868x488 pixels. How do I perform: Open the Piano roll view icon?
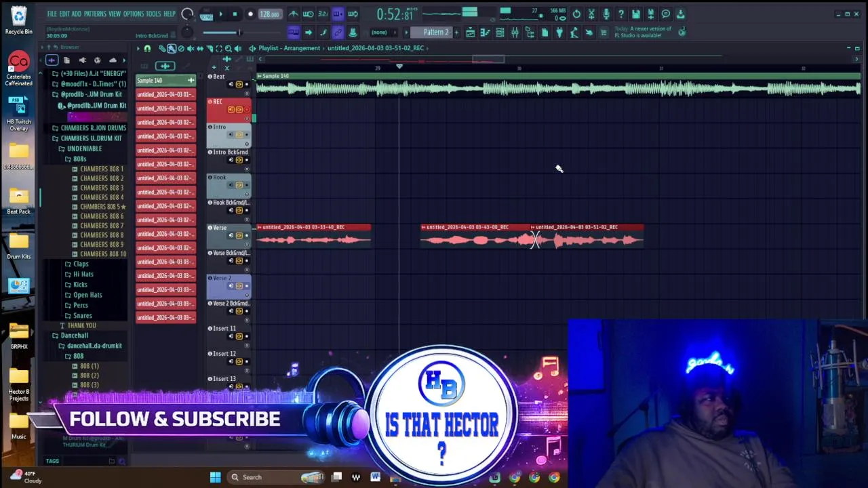(486, 32)
